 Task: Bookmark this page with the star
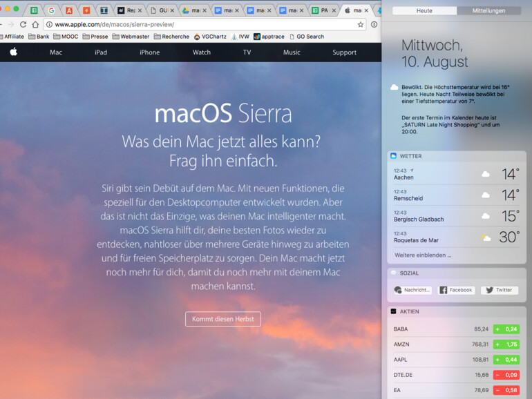pos(361,24)
